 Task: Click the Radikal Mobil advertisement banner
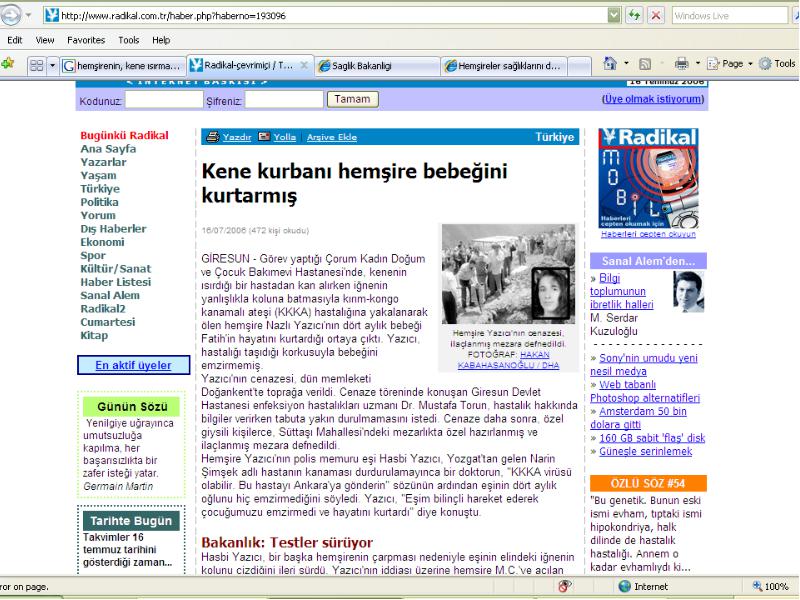(648, 178)
